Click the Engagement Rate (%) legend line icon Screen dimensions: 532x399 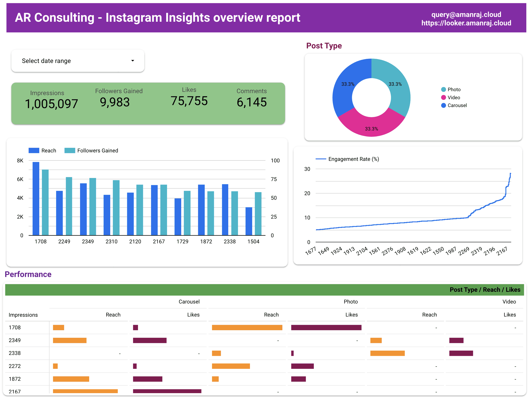pyautogui.click(x=322, y=159)
